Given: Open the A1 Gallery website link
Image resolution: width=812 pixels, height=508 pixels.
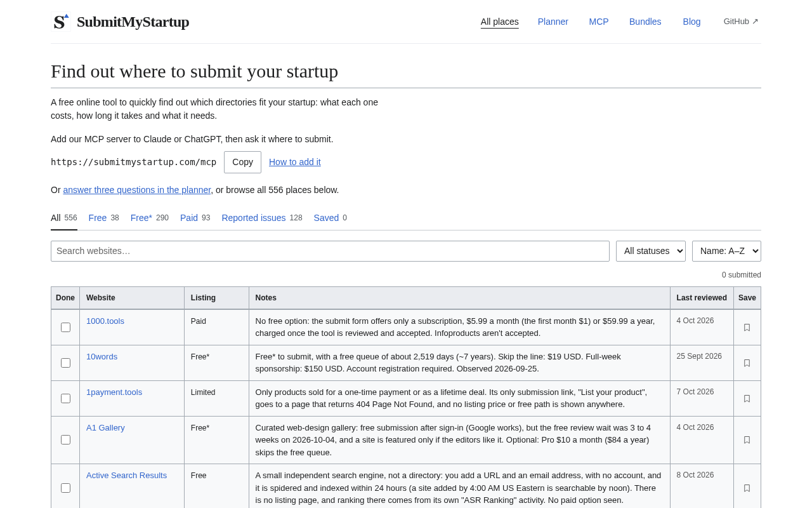Looking at the screenshot, I should [105, 428].
